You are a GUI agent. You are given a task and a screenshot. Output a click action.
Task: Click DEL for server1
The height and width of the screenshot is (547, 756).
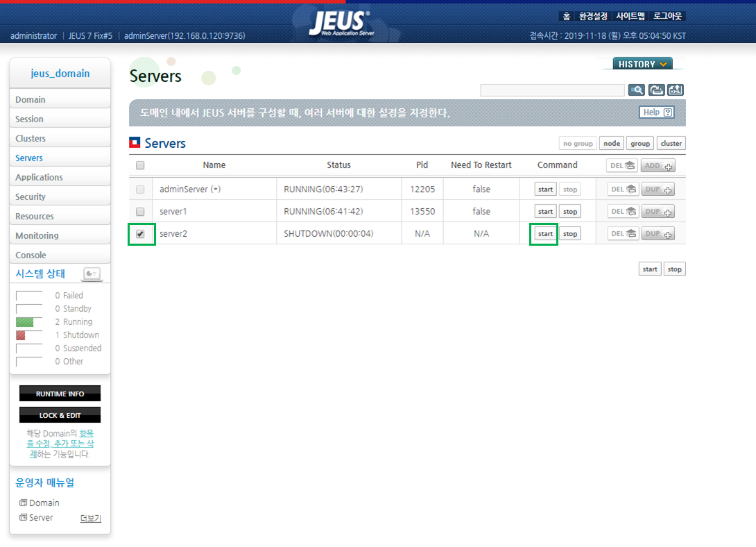coord(623,211)
